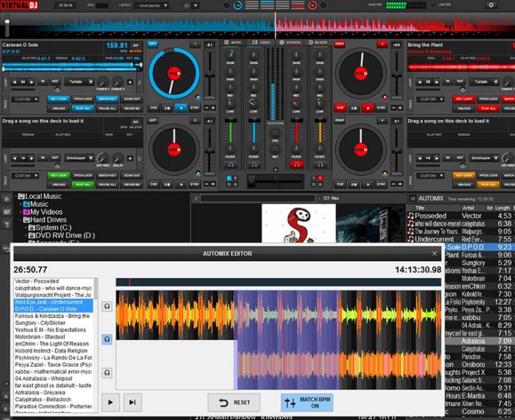The width and height of the screenshot is (515, 420).
Task: Skip to next track in Automix Editor
Action: point(132,402)
